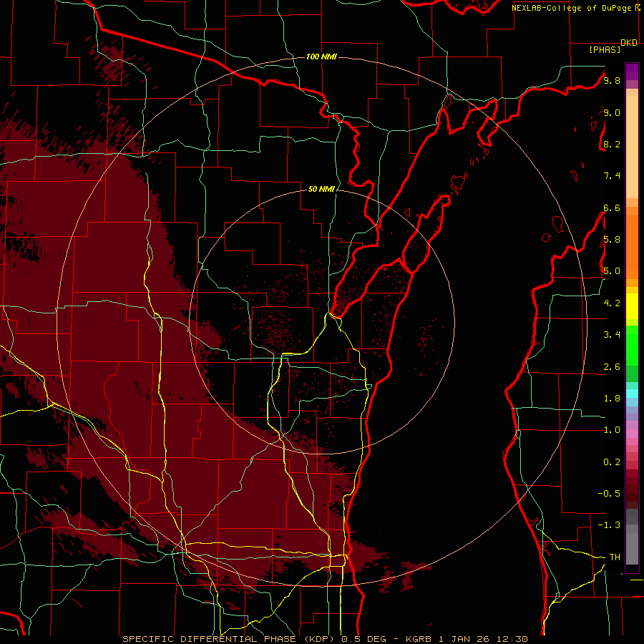
Task: Click the NEXLAB-College of DuPage credit text
Action: (x=571, y=8)
